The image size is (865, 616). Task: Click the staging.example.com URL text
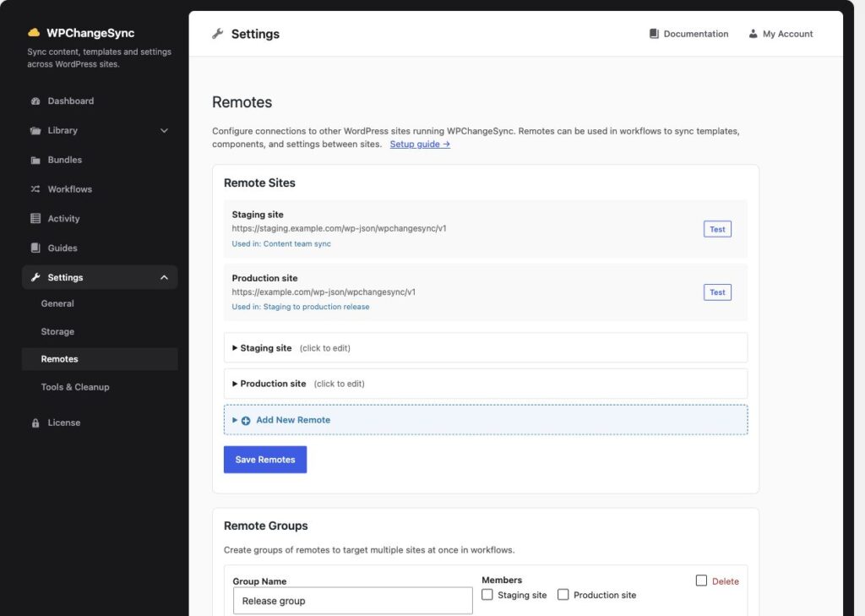pyautogui.click(x=339, y=228)
